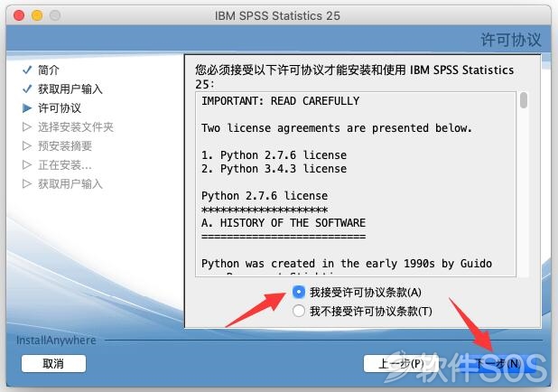Image resolution: width=558 pixels, height=392 pixels.
Task: Click the 取消 cancel button
Action: click(53, 363)
